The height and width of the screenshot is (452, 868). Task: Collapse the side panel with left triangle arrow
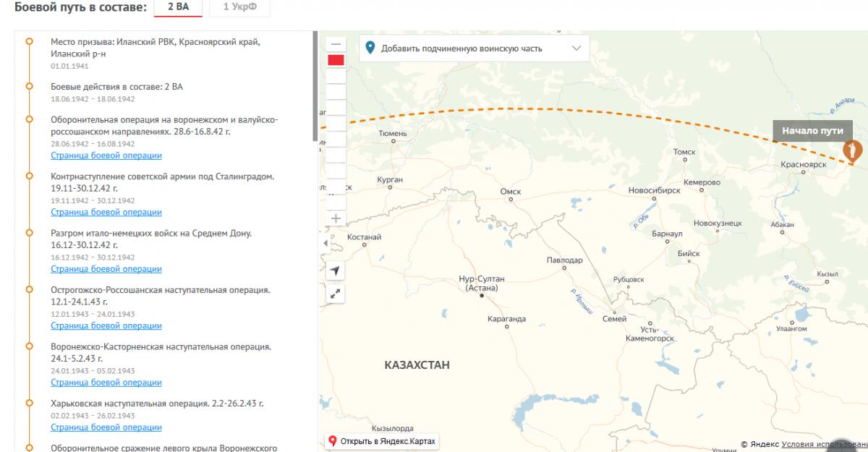click(x=325, y=244)
